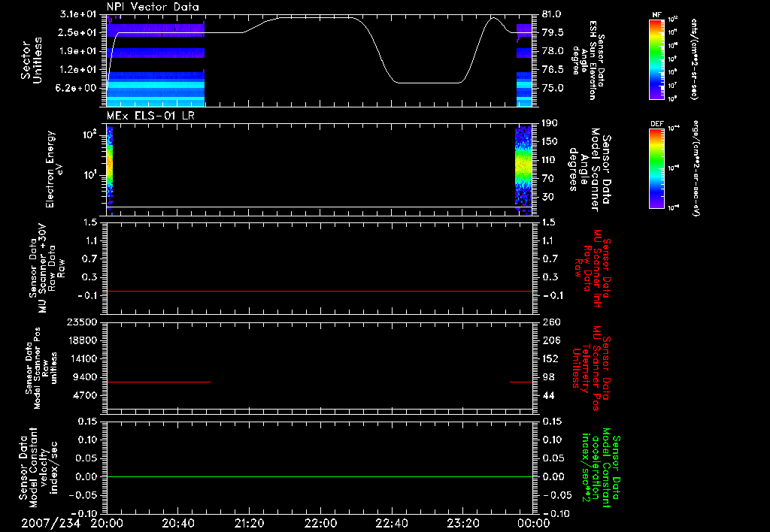Click the left NPI sector data block
The height and width of the screenshot is (532, 770).
coord(156,60)
